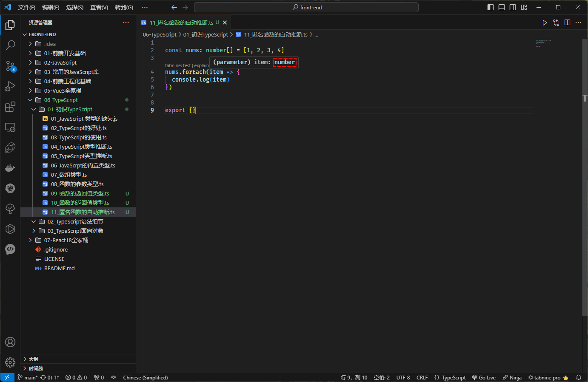The height and width of the screenshot is (382, 588).
Task: Toggle the bottom panel layout button
Action: (x=502, y=7)
